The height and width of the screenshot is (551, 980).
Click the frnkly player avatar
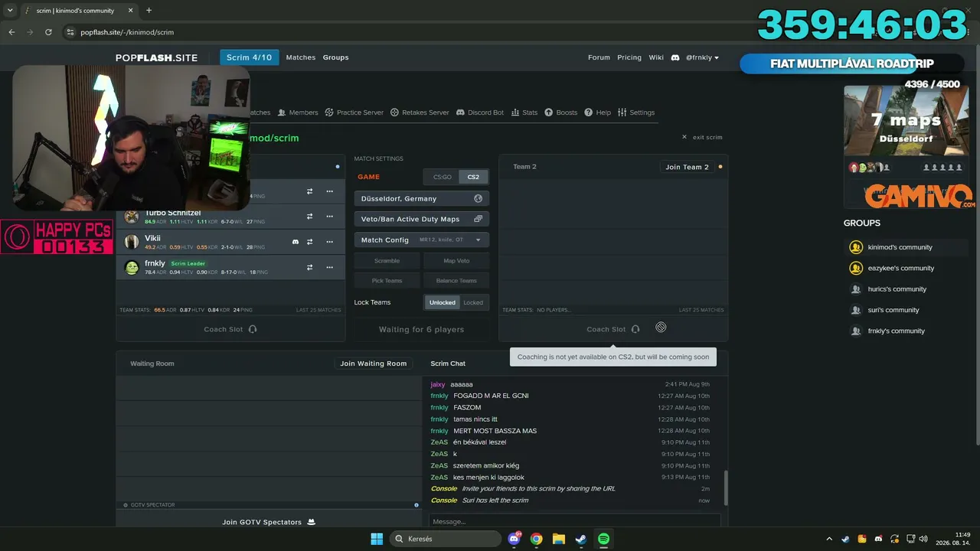(x=132, y=267)
